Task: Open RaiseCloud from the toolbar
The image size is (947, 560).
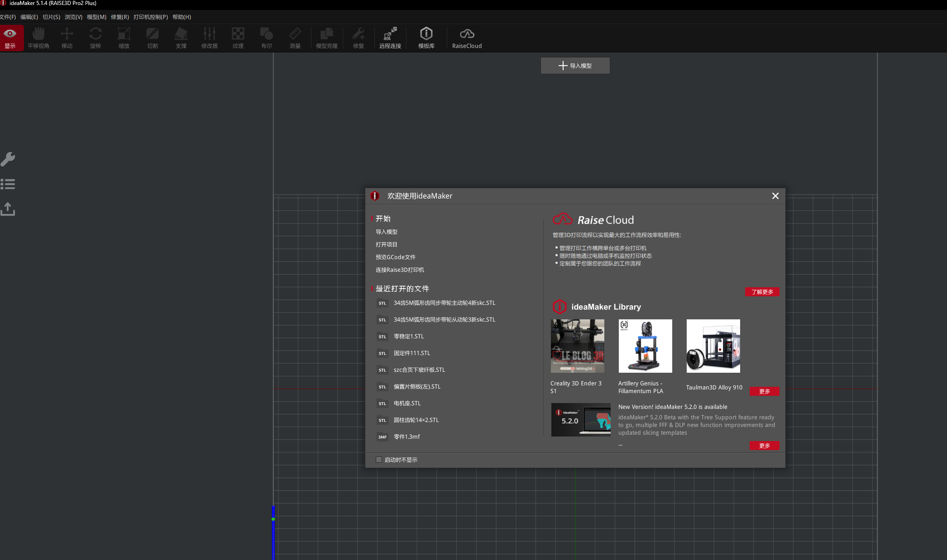Action: tap(467, 38)
